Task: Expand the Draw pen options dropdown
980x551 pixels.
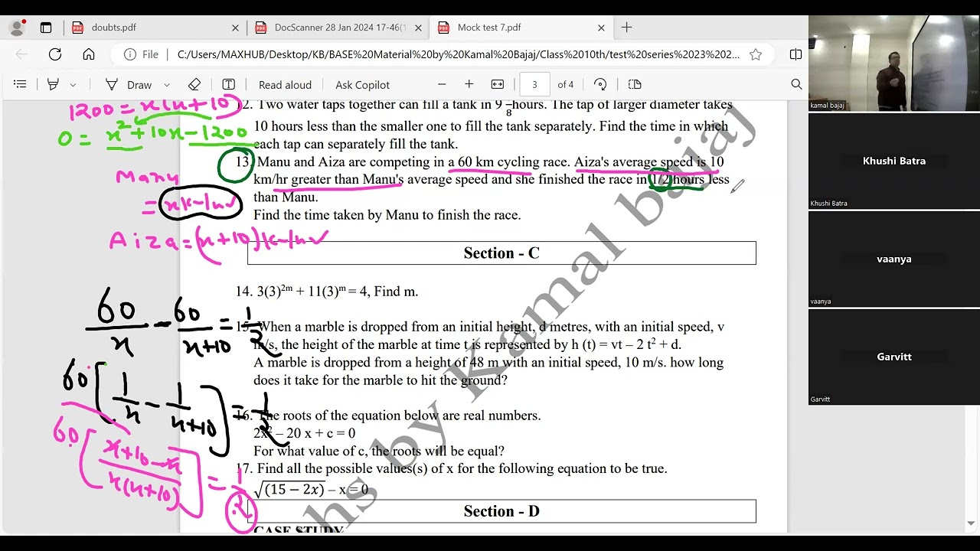Action: click(x=166, y=84)
